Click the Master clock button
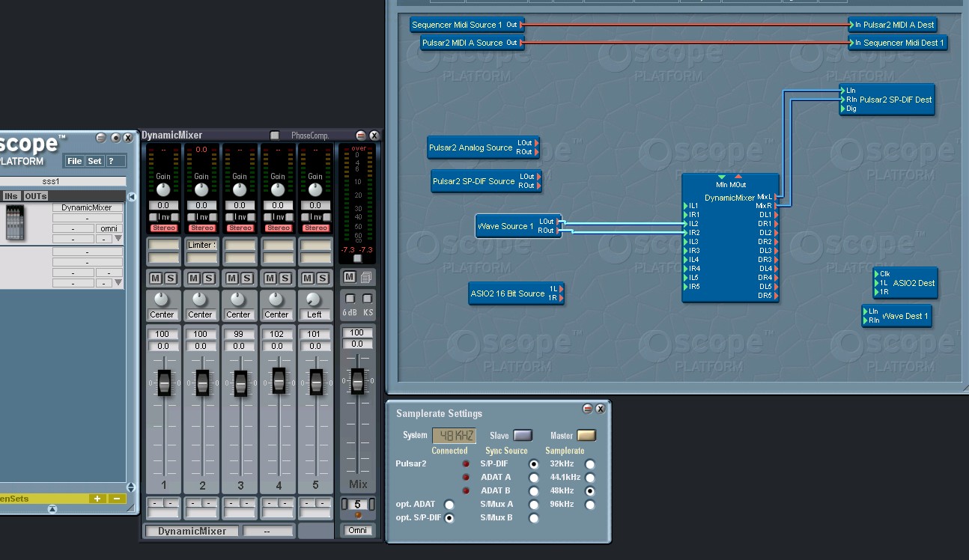 (586, 436)
